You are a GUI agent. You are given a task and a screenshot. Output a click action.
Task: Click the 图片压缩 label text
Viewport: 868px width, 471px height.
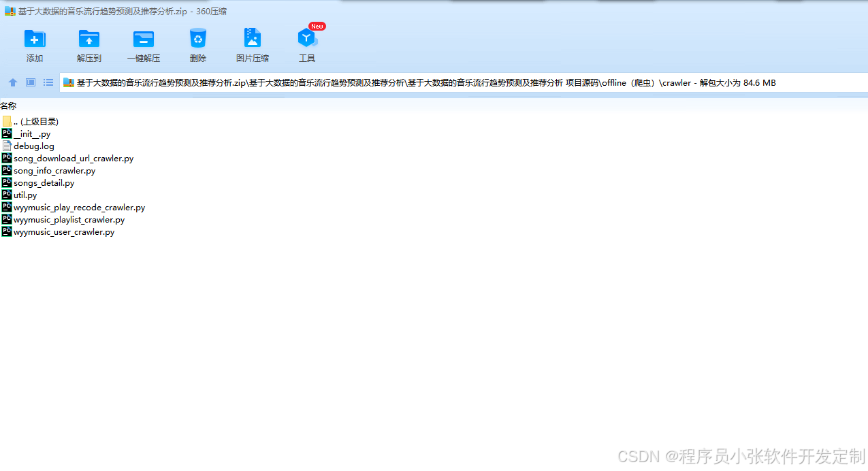(x=253, y=59)
